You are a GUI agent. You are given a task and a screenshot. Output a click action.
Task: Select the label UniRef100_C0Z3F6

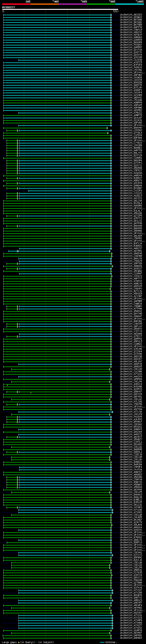(x=131, y=191)
